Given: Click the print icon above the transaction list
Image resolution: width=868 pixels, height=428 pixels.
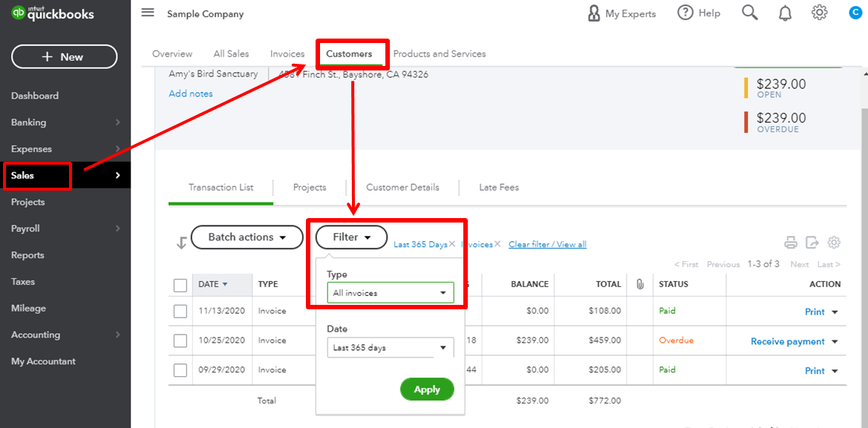Looking at the screenshot, I should tap(790, 242).
